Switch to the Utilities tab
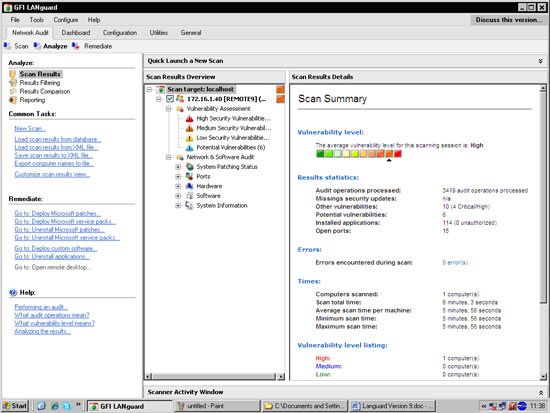Viewport: 550px width, 413px height. [159, 33]
